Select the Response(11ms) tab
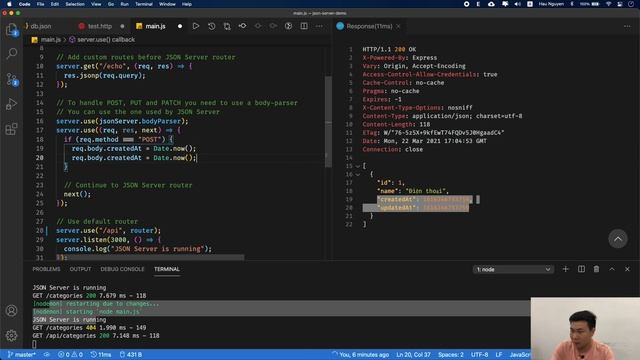The height and width of the screenshot is (360, 640). click(x=369, y=26)
